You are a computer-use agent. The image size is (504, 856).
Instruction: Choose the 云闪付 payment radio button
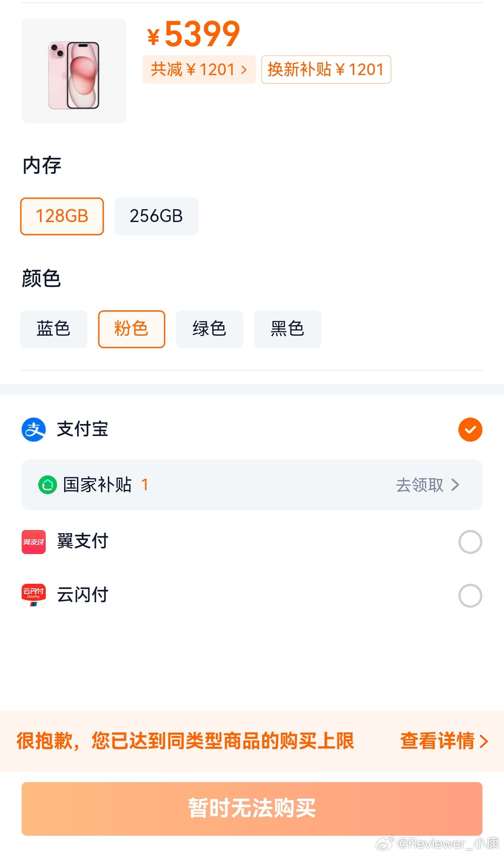470,595
